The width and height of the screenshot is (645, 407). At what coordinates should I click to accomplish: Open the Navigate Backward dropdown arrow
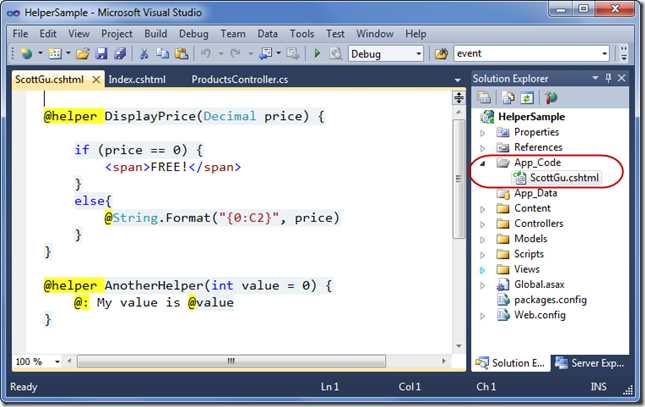pos(278,53)
